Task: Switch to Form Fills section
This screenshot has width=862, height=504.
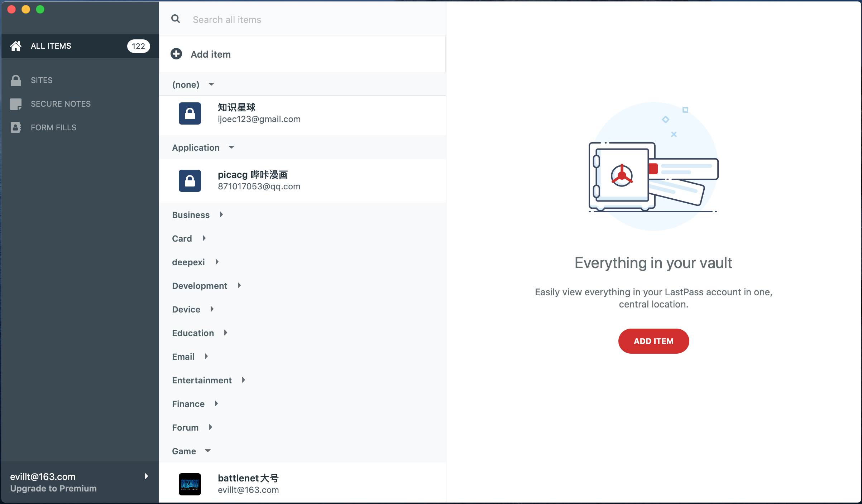Action: (x=53, y=127)
